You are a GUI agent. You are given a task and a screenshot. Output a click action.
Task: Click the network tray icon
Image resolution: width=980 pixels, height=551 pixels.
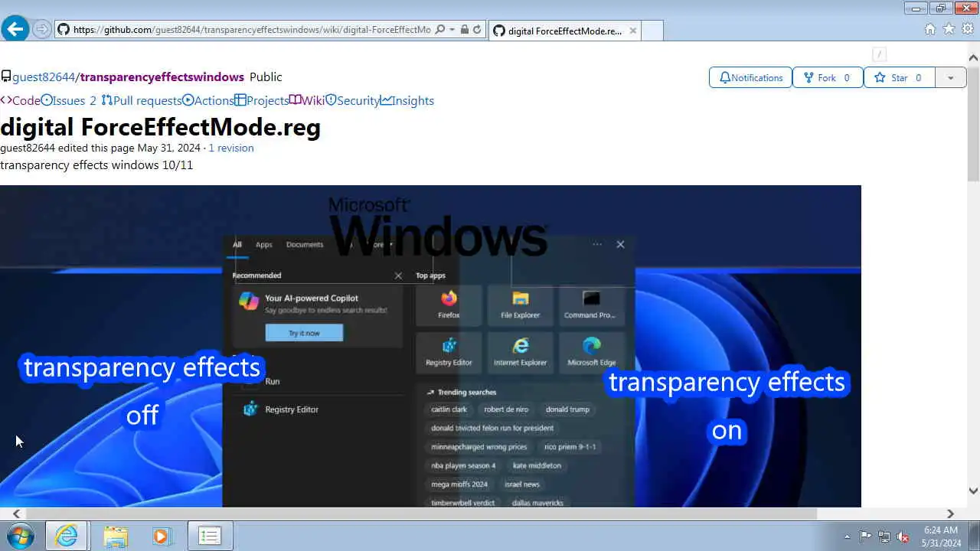[884, 536]
